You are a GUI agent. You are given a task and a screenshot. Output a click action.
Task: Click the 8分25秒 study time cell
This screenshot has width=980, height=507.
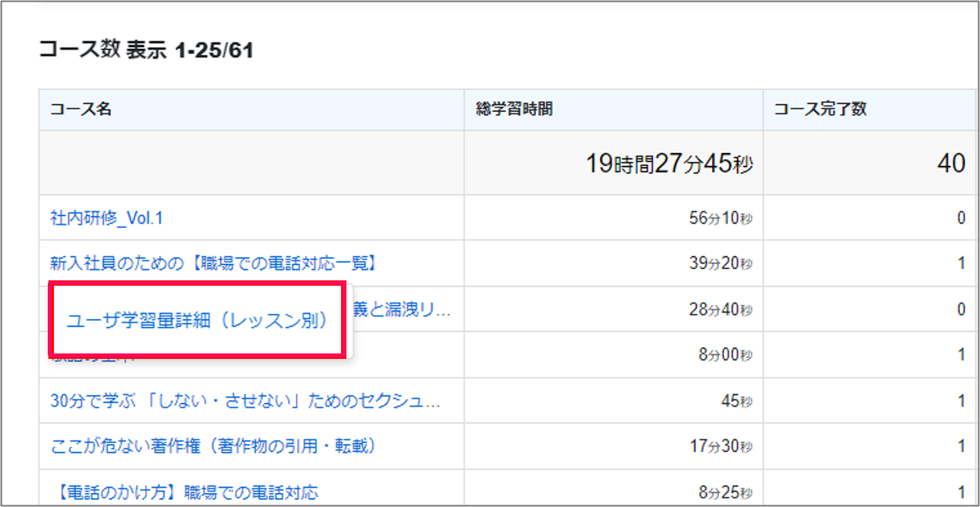click(726, 492)
